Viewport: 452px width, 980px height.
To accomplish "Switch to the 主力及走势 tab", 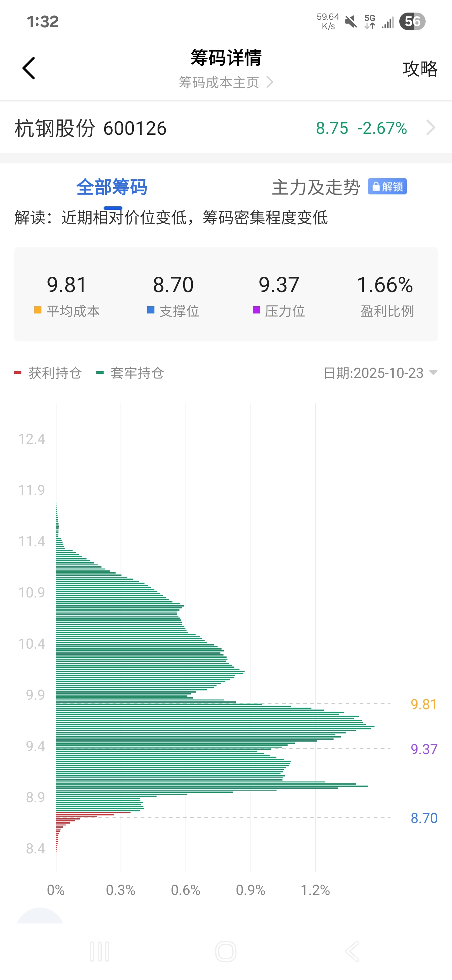I will coord(315,187).
